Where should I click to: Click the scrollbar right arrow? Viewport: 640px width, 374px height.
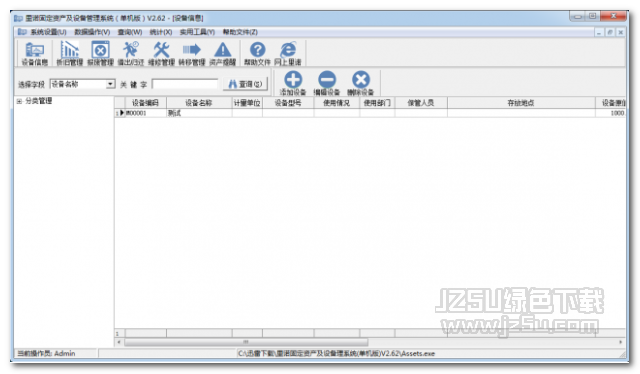[621, 342]
